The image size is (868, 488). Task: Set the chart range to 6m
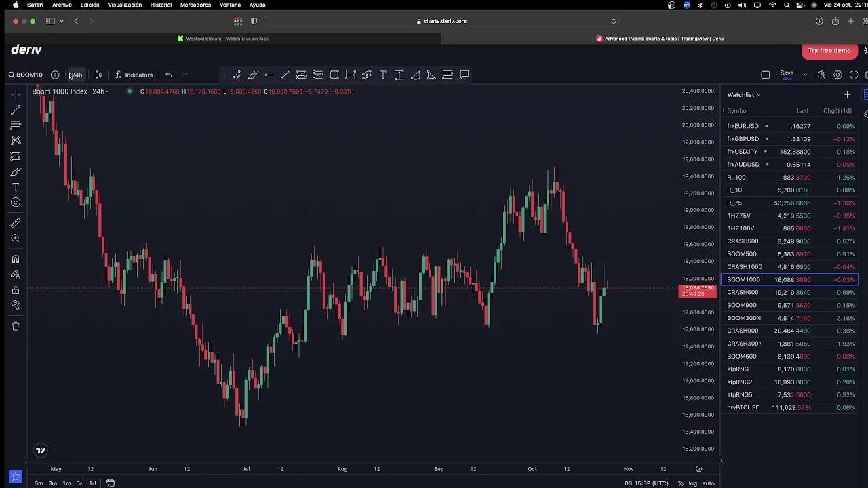point(39,483)
